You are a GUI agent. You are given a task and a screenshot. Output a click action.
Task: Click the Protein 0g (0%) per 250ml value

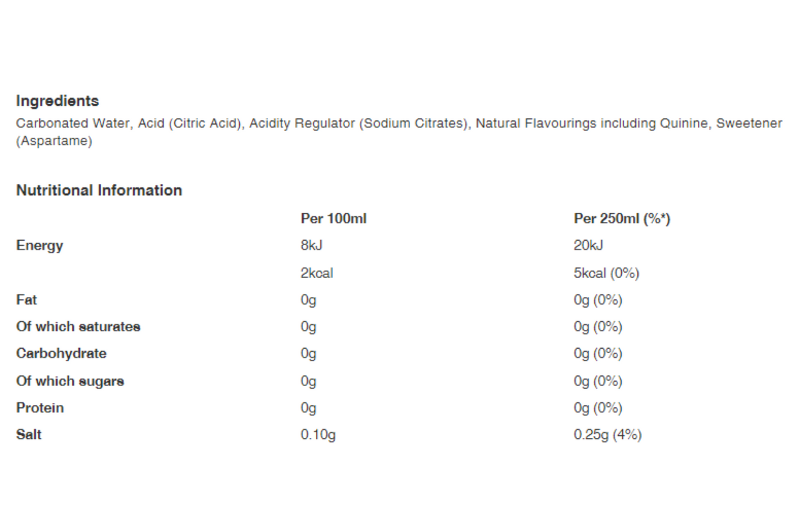point(597,408)
